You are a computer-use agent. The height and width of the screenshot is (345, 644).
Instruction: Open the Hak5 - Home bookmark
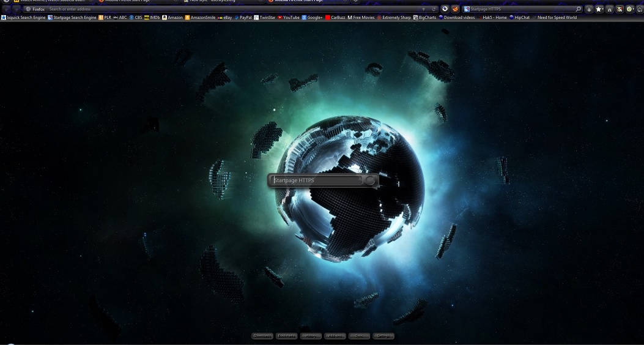point(492,18)
